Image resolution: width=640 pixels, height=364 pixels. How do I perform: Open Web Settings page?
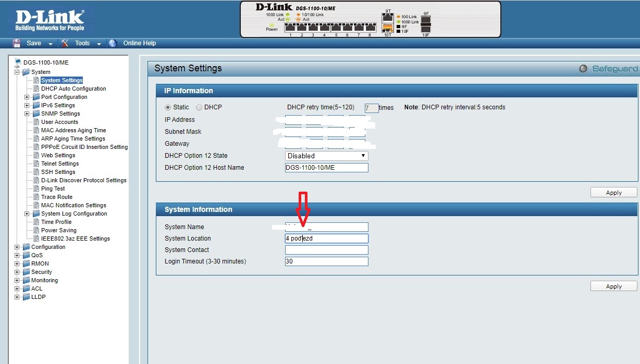click(x=58, y=155)
